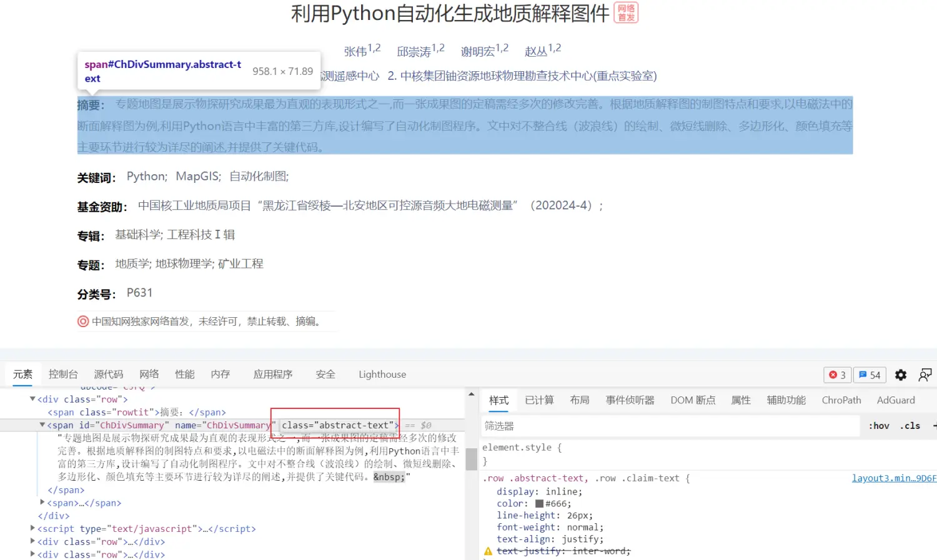937x560 pixels.
Task: Click the 中核集团铀资源地球物理勘查技术中心 affiliation
Action: point(522,76)
